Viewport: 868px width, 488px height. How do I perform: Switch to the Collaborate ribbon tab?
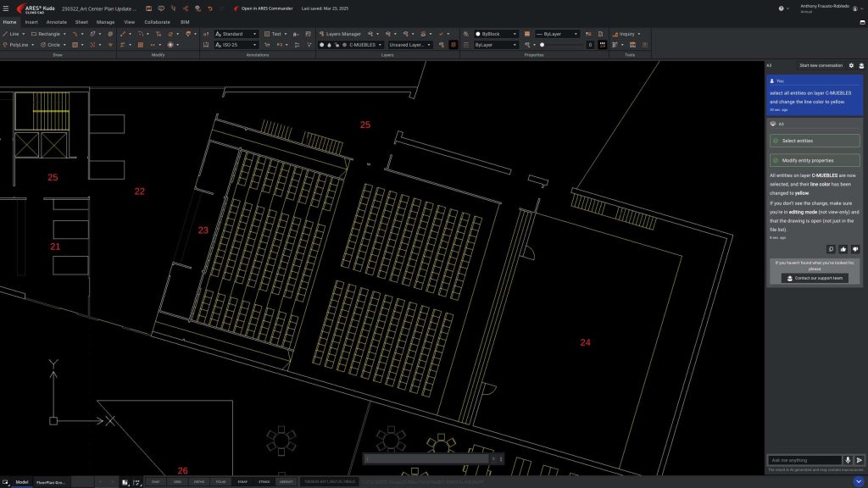coord(157,22)
